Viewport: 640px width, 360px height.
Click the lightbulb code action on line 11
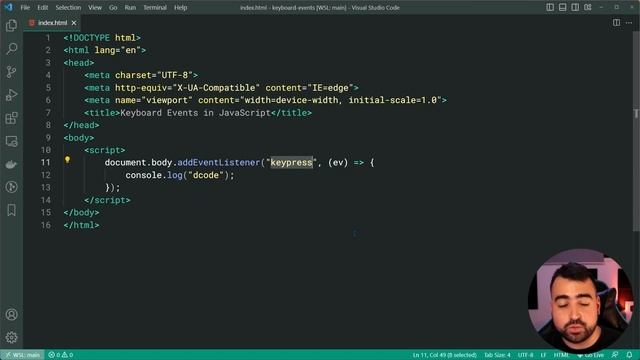point(67,160)
